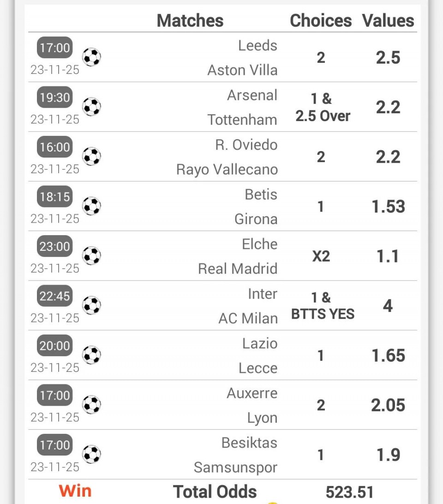This screenshot has height=504, width=443.
Task: Tap the 19:30 kickoff time badge
Action: pyautogui.click(x=55, y=97)
